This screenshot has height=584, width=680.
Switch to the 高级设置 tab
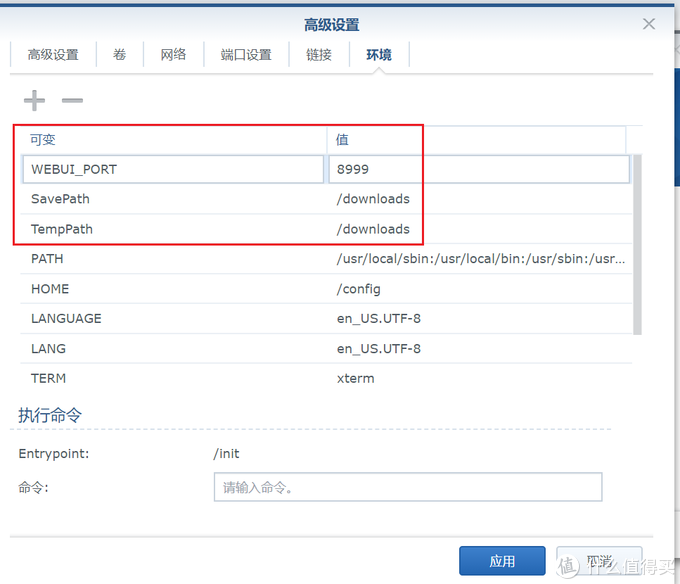pos(53,55)
